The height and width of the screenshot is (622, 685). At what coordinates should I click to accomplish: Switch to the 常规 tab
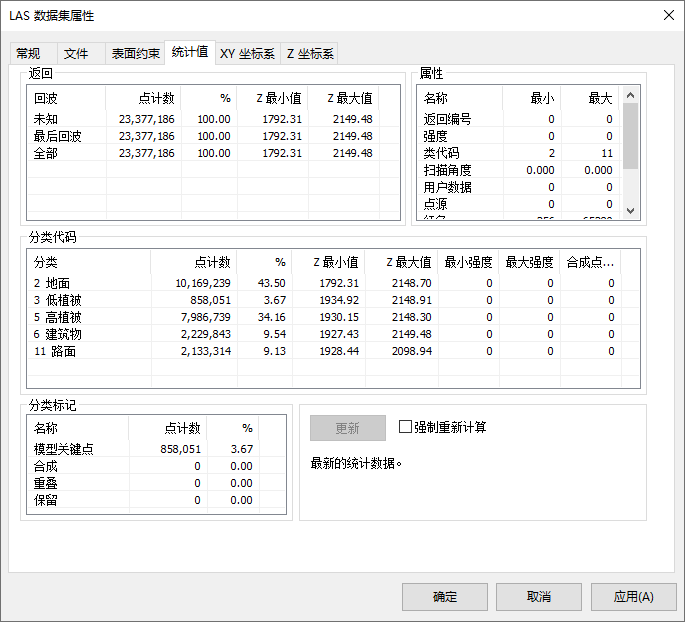pos(33,54)
